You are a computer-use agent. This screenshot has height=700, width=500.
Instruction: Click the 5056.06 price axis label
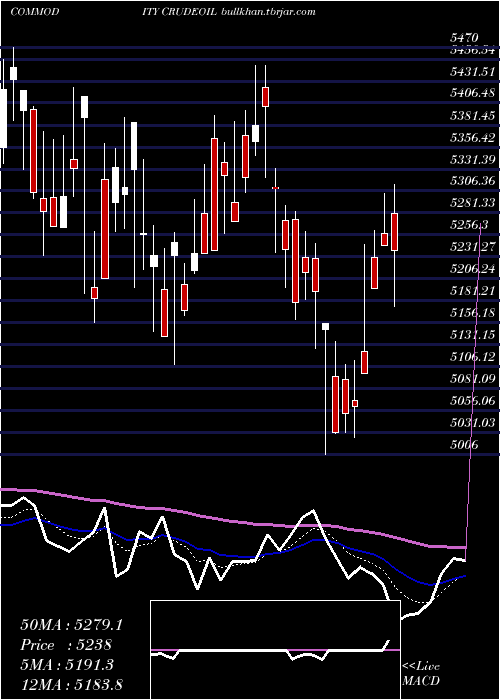point(473,400)
